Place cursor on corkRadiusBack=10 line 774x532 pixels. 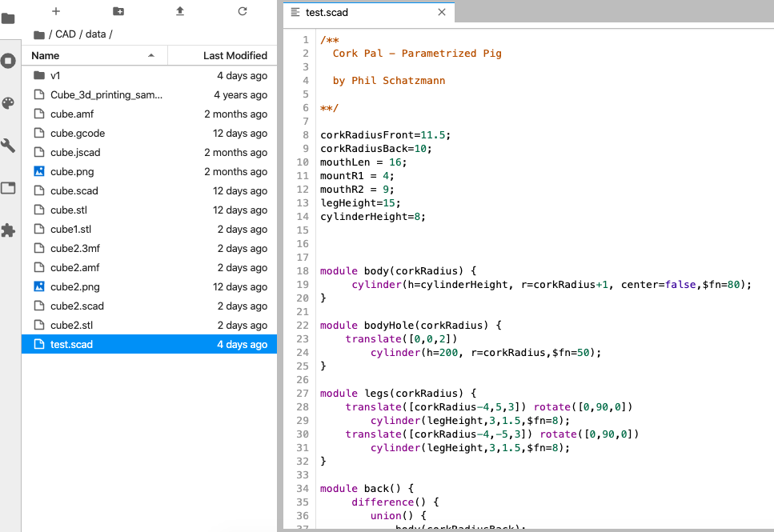pos(376,149)
